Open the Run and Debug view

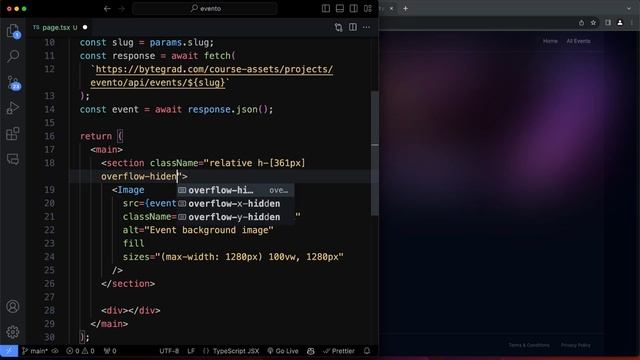13,108
